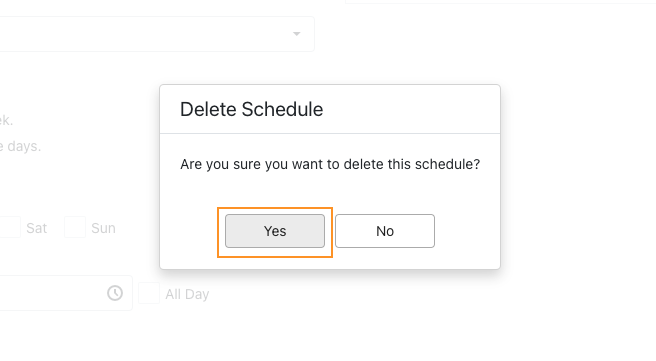656x361 pixels.
Task: Click the dimmed "ek." text at the left edge
Action: [x=6, y=121]
